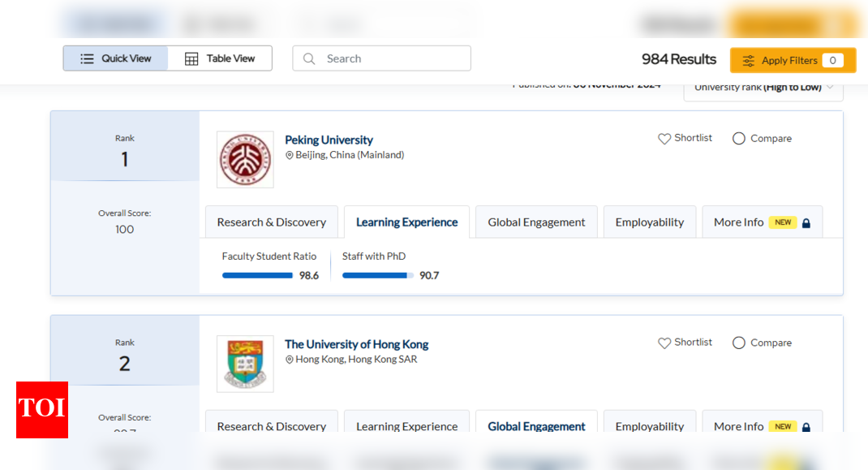The width and height of the screenshot is (868, 470).
Task: Click Overall Score 100 value
Action: pyautogui.click(x=125, y=230)
